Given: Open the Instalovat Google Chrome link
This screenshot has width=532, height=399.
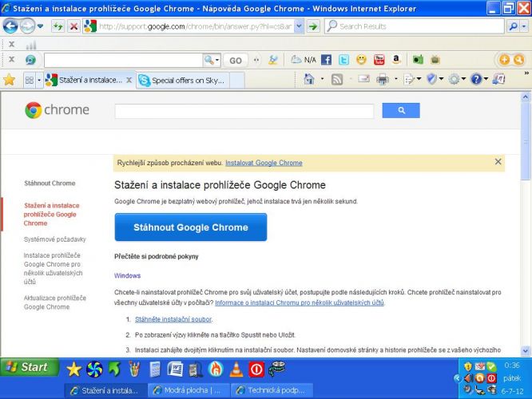Looking at the screenshot, I should point(264,163).
